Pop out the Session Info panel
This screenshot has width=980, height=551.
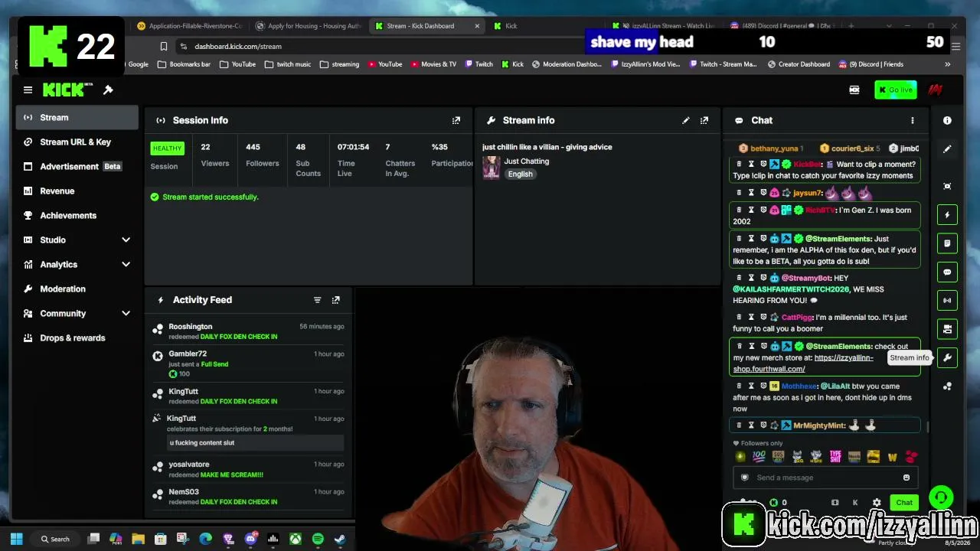point(456,120)
